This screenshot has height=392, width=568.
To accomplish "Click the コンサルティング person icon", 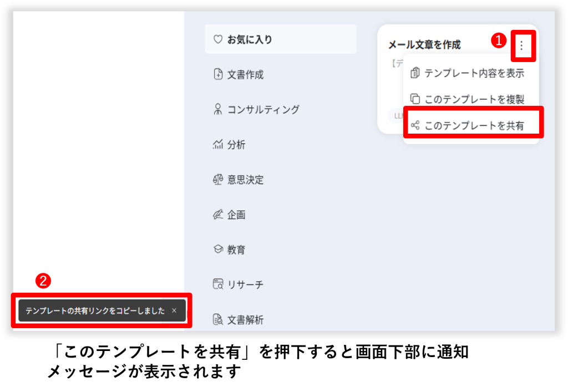I will tap(218, 109).
